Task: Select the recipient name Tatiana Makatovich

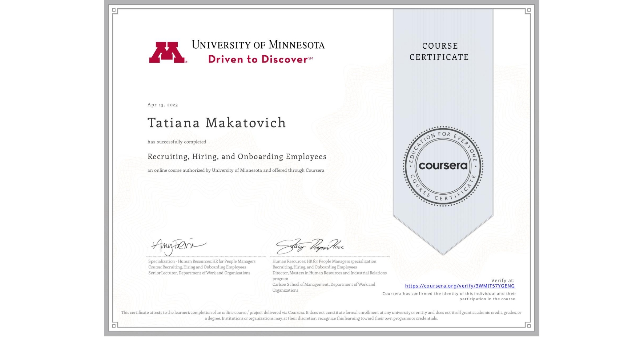Action: 216,123
